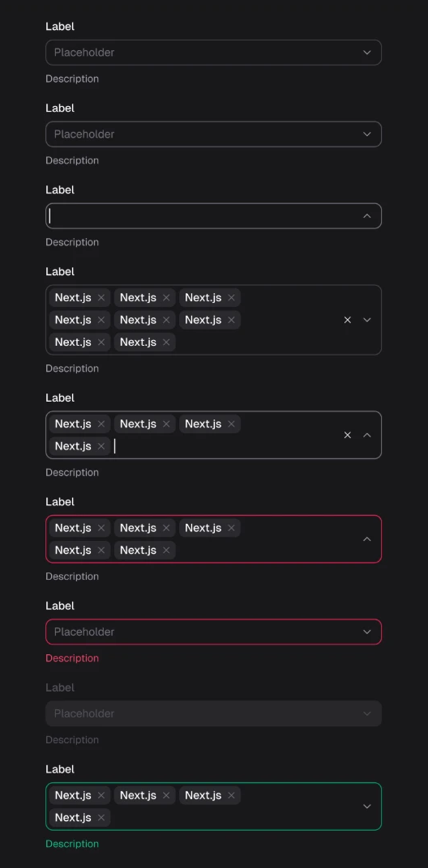Open the red-bordered Placeholder dropdown
The image size is (428, 868).
[213, 632]
